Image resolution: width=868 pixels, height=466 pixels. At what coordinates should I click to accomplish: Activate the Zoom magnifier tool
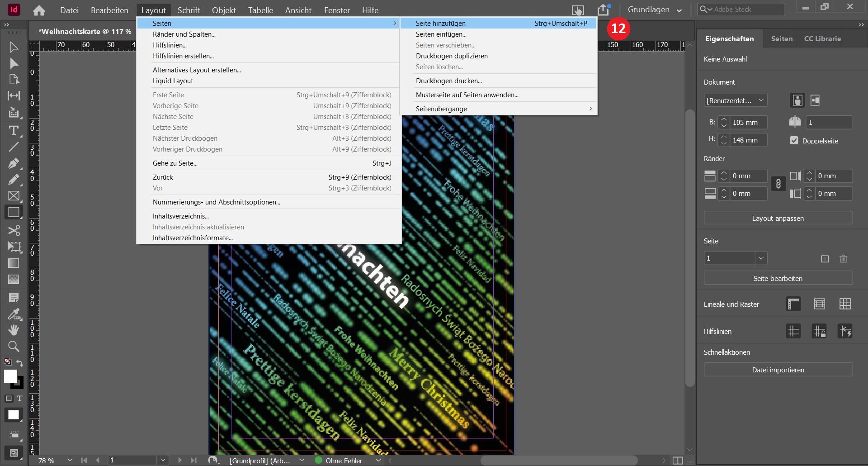tap(14, 347)
